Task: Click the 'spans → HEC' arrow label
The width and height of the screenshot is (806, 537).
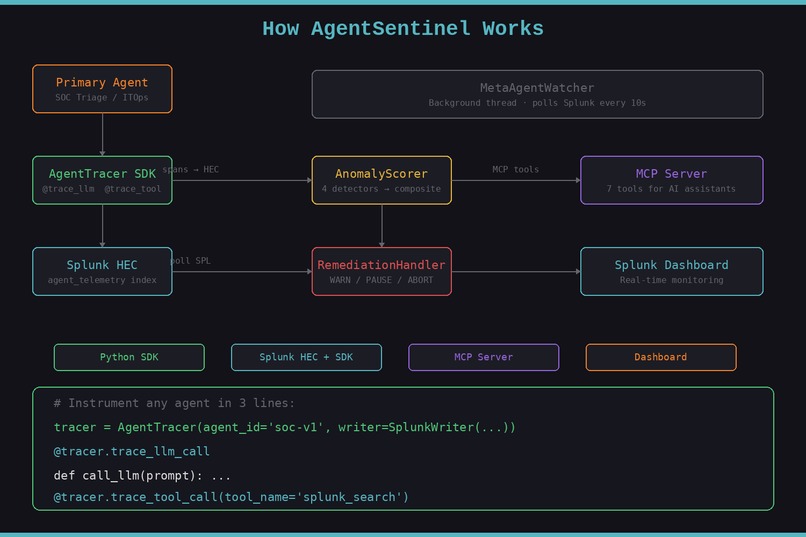Action: [191, 169]
